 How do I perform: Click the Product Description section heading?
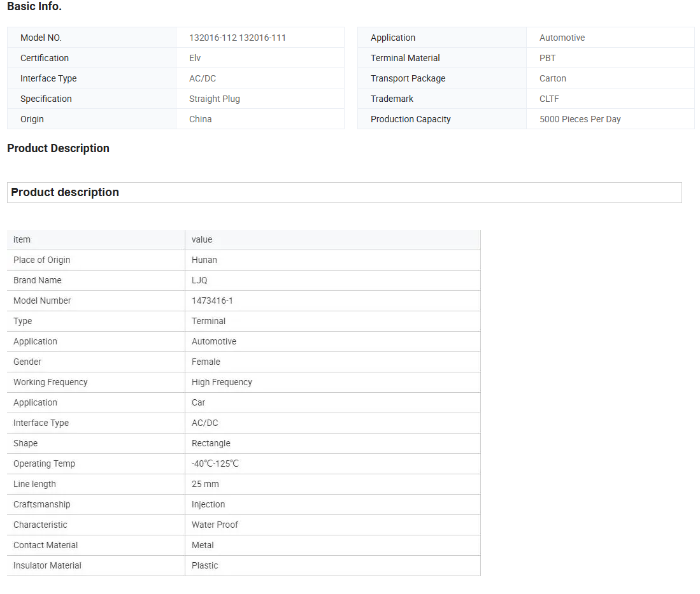pos(58,148)
